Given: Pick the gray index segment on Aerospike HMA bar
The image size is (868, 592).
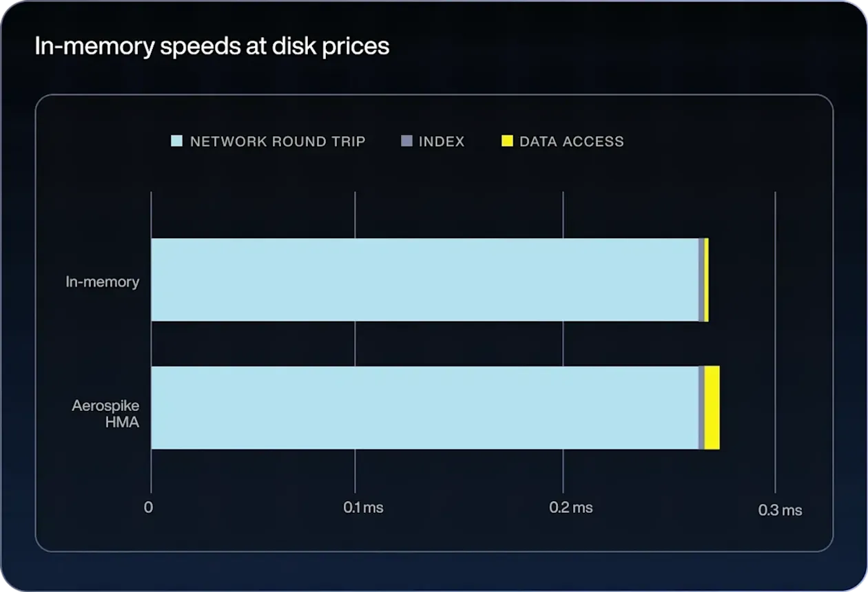Looking at the screenshot, I should click(701, 408).
